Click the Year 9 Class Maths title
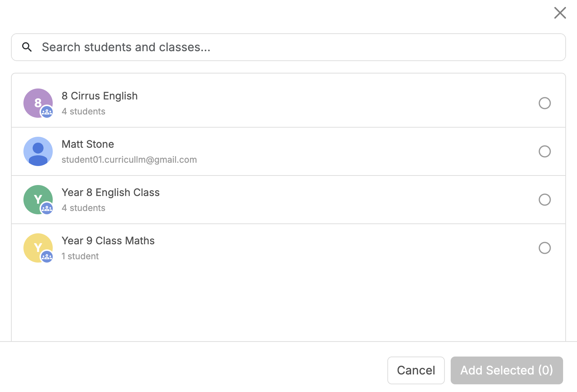 click(x=108, y=241)
